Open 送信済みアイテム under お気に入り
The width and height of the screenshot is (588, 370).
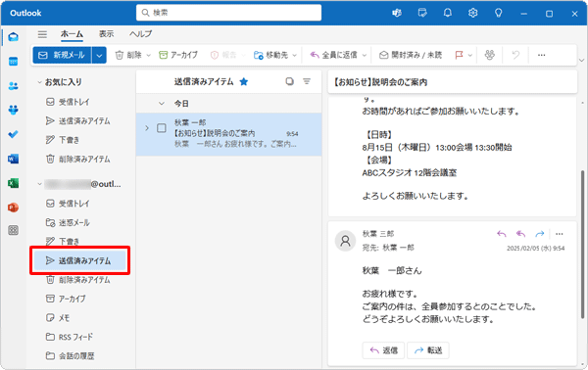coord(77,121)
